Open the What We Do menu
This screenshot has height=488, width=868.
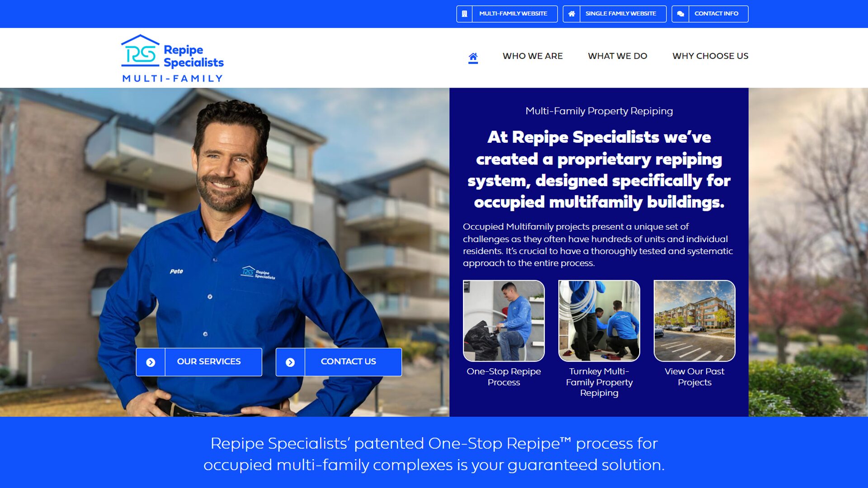pyautogui.click(x=618, y=56)
